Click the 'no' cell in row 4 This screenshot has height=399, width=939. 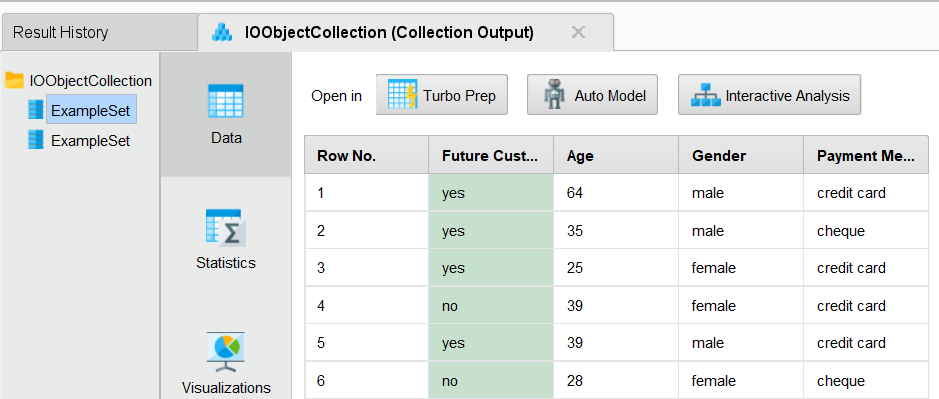(491, 306)
